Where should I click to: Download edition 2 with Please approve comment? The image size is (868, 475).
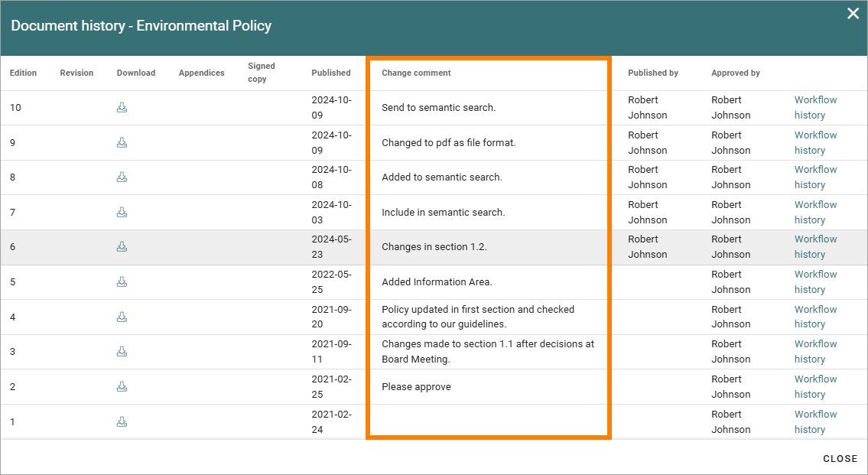122,387
